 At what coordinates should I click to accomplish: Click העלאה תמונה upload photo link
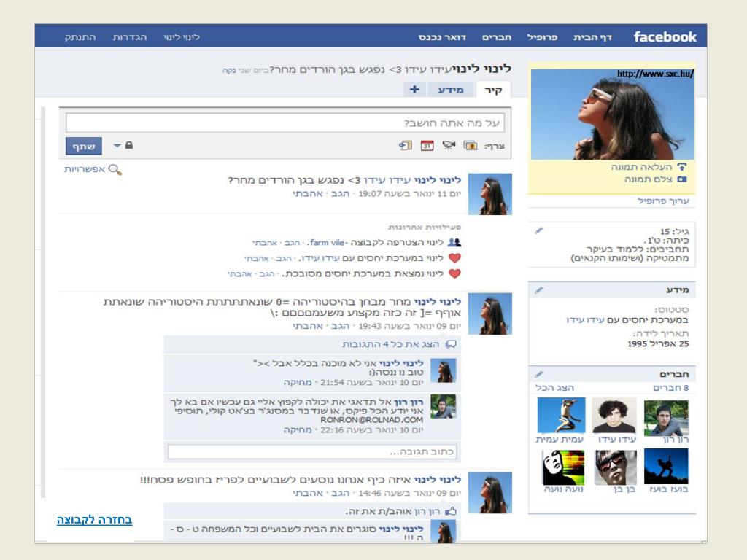click(x=641, y=167)
